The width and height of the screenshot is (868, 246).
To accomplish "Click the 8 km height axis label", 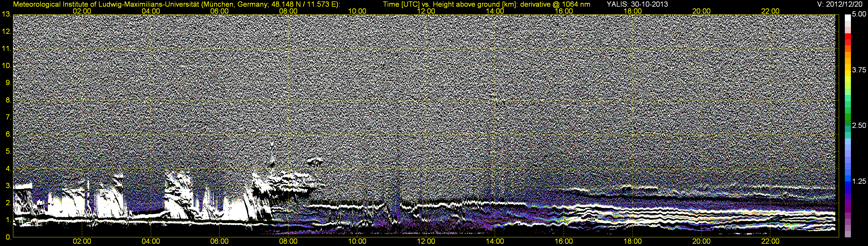I will tap(8, 100).
